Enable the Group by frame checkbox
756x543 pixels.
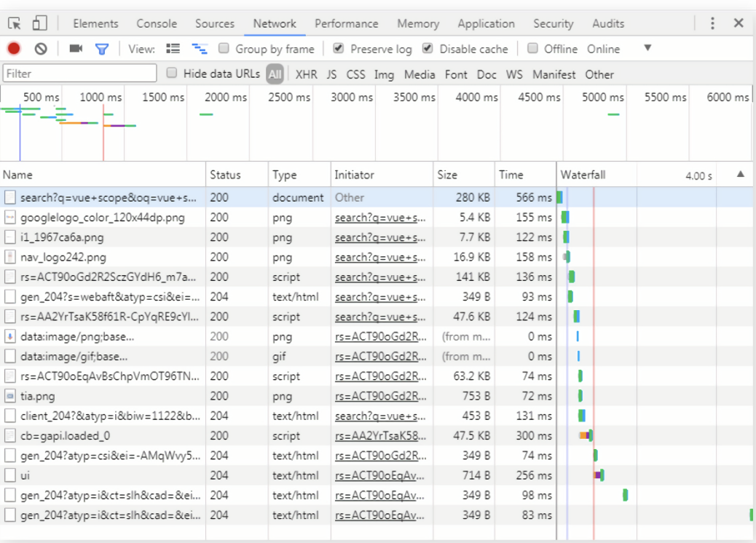(x=224, y=48)
